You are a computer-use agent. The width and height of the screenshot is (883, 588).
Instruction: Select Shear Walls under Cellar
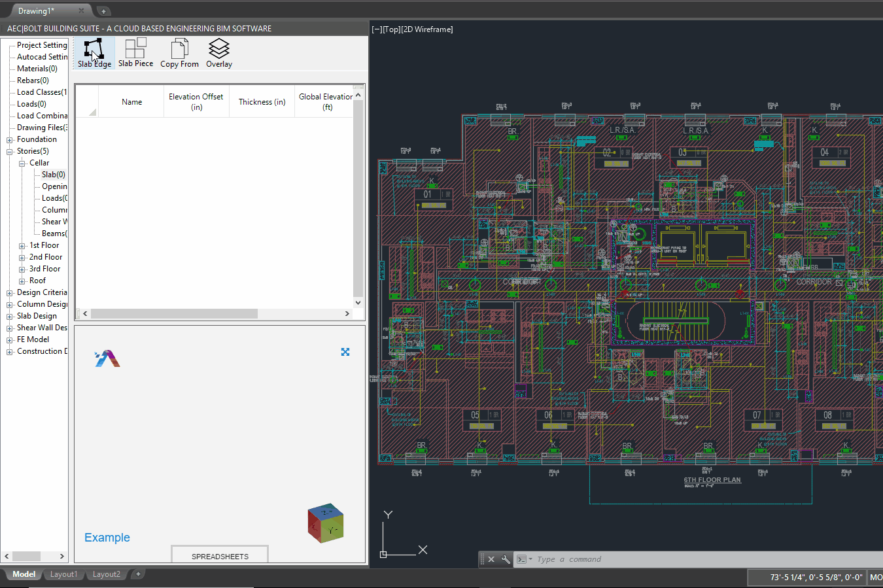[54, 222]
